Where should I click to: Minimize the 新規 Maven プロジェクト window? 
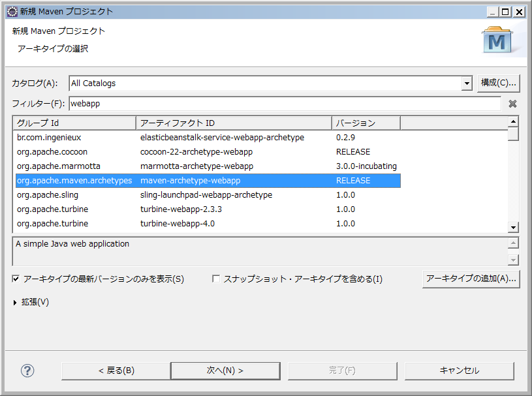click(492, 12)
